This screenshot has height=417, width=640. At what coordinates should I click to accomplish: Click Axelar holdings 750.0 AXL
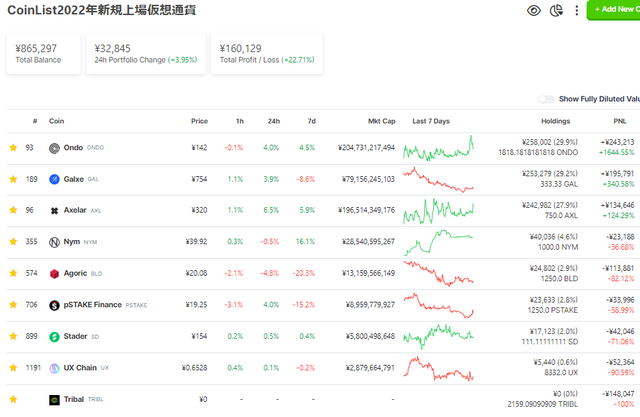pos(561,215)
